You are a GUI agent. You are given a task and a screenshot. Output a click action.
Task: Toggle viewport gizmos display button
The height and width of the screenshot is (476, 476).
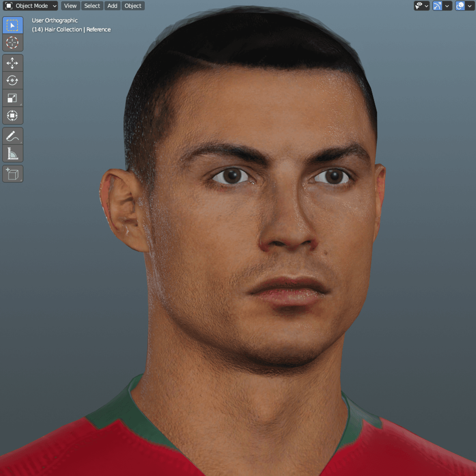[437, 6]
